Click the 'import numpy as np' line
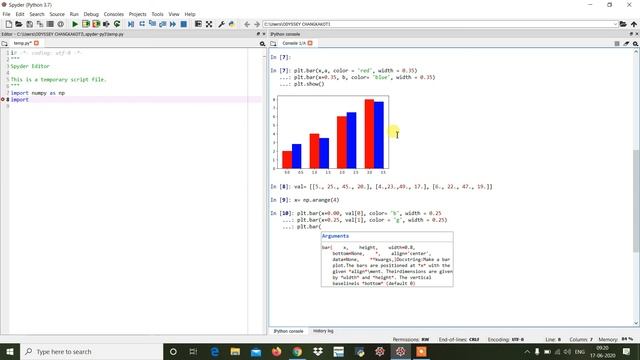 pos(38,93)
